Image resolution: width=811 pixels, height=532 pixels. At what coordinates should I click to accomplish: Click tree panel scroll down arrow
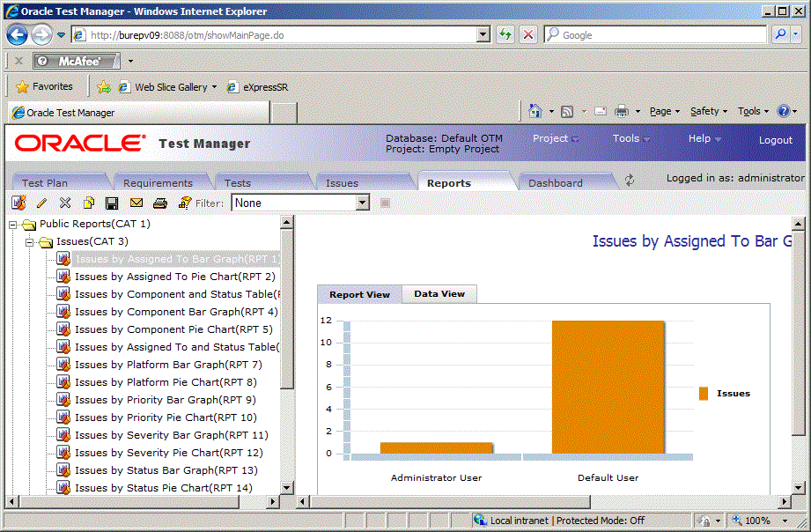point(287,487)
